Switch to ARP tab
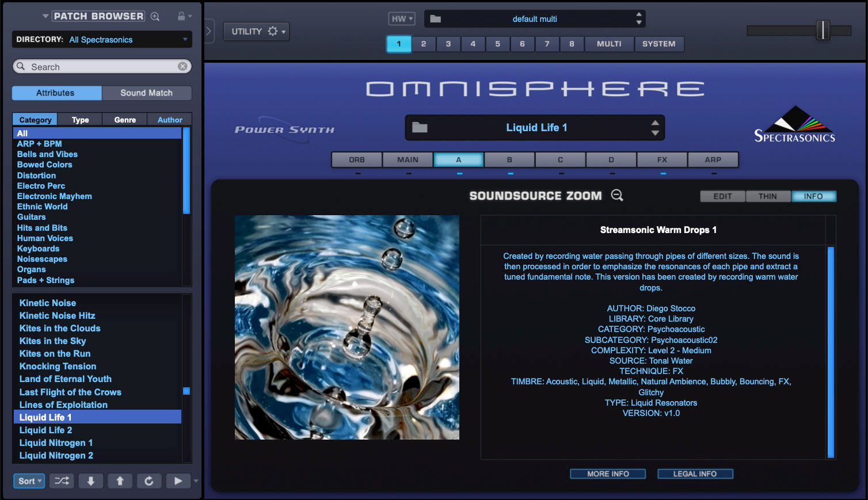The width and height of the screenshot is (868, 500). tap(713, 159)
